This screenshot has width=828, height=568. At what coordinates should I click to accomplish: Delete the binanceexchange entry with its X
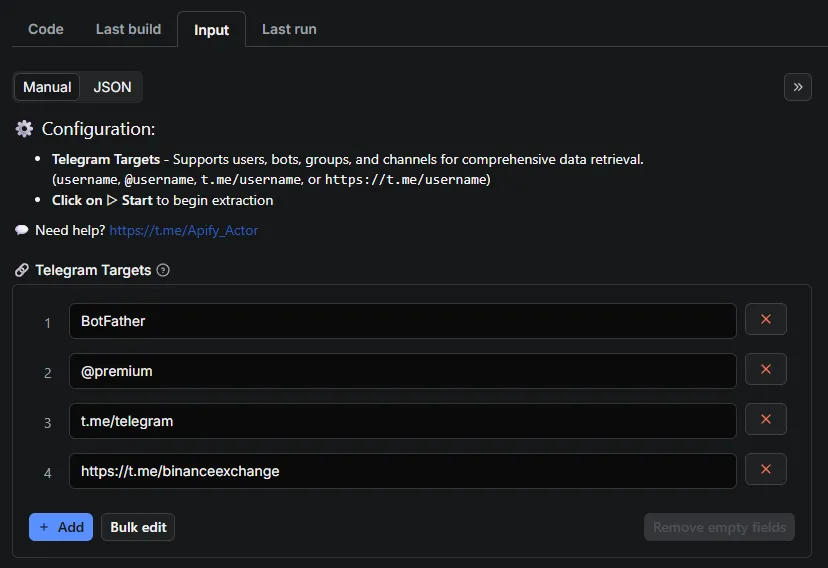766,469
